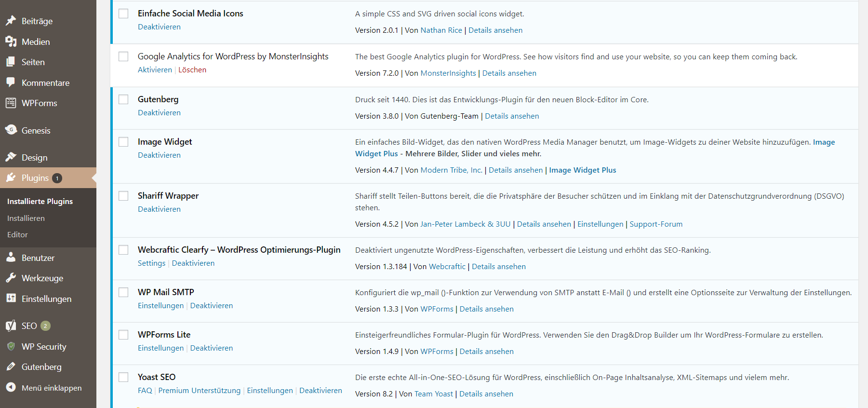Image resolution: width=868 pixels, height=408 pixels.
Task: Click the Genesis logo icon
Action: point(11,130)
